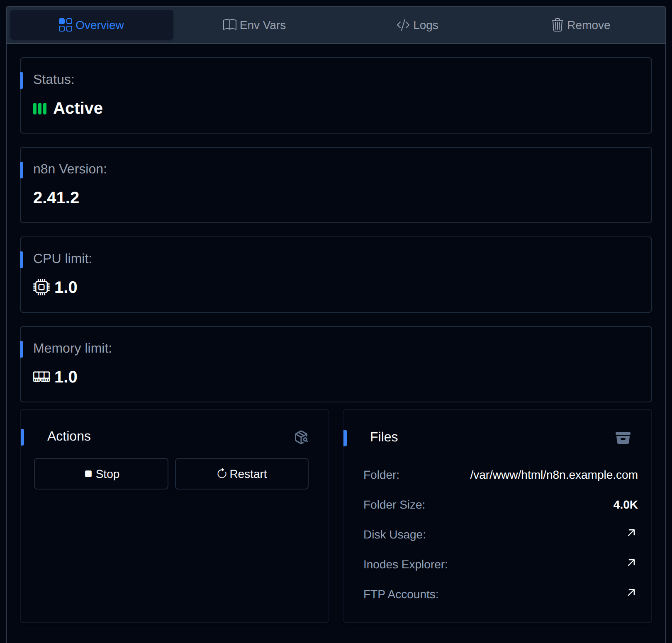Click the Memory limit value 1.0
Image resolution: width=672 pixels, height=643 pixels.
(66, 377)
